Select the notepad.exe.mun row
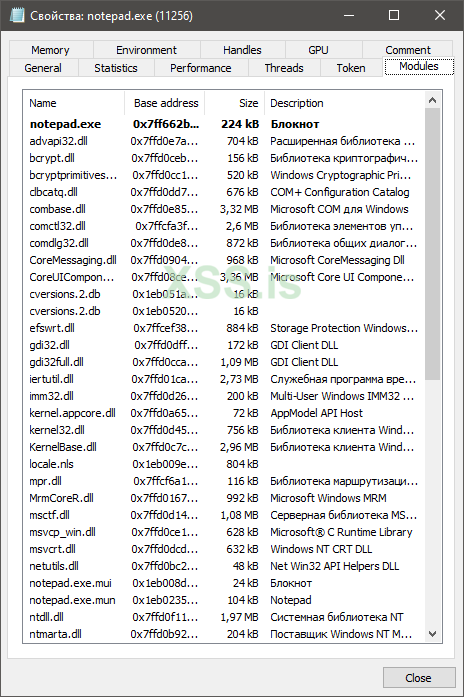The height and width of the screenshot is (697, 464). 224,600
